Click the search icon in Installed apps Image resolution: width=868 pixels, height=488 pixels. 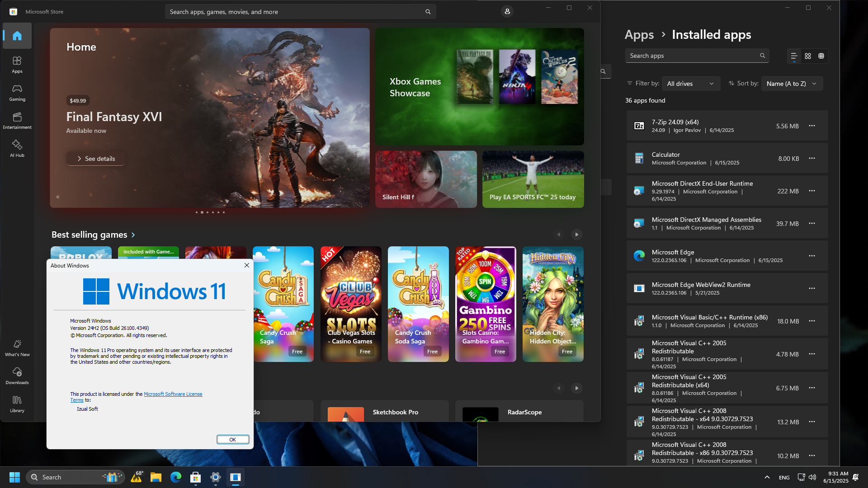[x=763, y=56]
